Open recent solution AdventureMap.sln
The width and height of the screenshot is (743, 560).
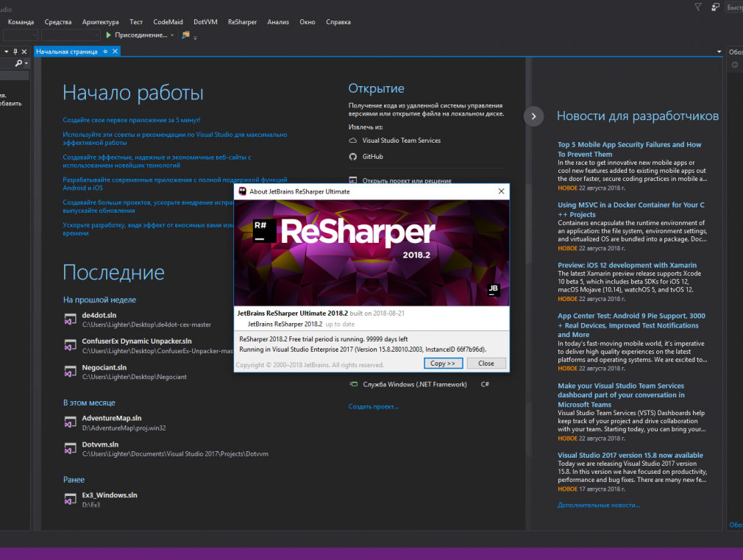[x=111, y=418]
